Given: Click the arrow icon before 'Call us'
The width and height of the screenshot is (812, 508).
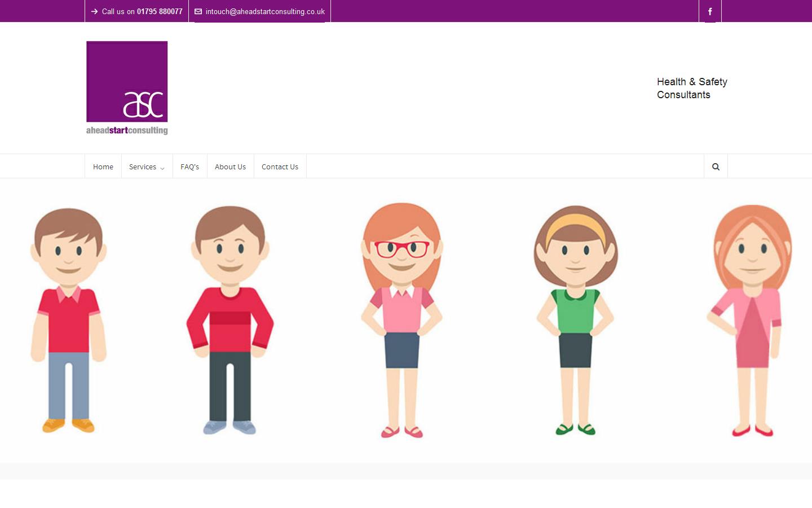Looking at the screenshot, I should click(94, 11).
